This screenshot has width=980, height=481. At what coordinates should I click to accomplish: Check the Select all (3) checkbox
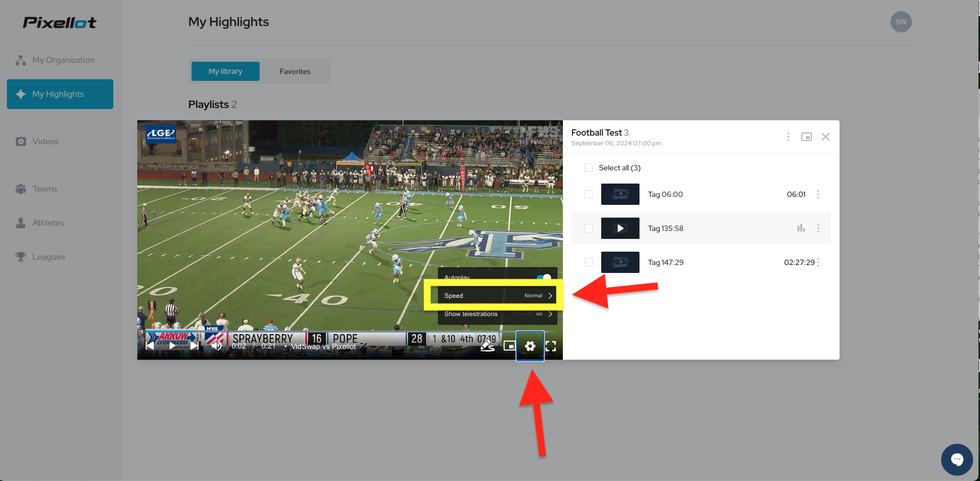tap(588, 168)
